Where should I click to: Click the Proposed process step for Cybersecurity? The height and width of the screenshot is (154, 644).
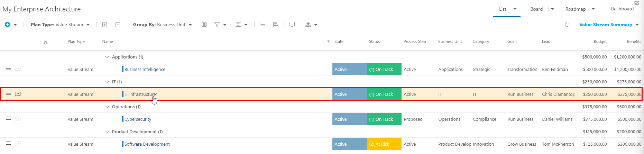(x=413, y=119)
